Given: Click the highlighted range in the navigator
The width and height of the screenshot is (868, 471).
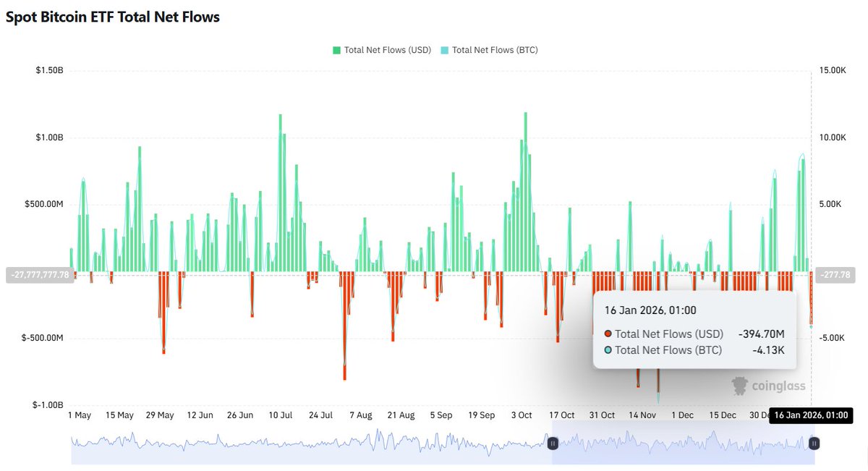Looking at the screenshot, I should point(683,443).
